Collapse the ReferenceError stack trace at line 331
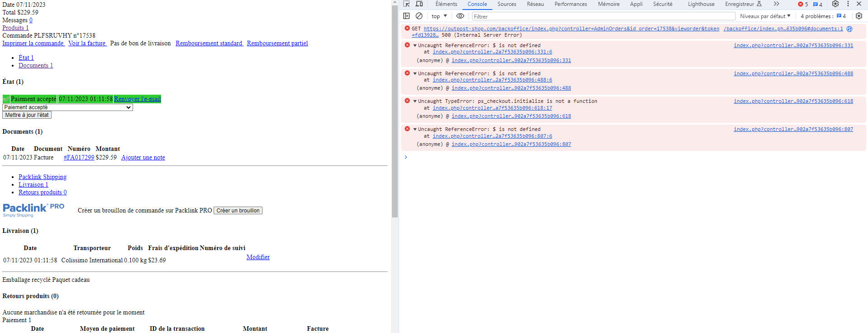 click(x=415, y=45)
